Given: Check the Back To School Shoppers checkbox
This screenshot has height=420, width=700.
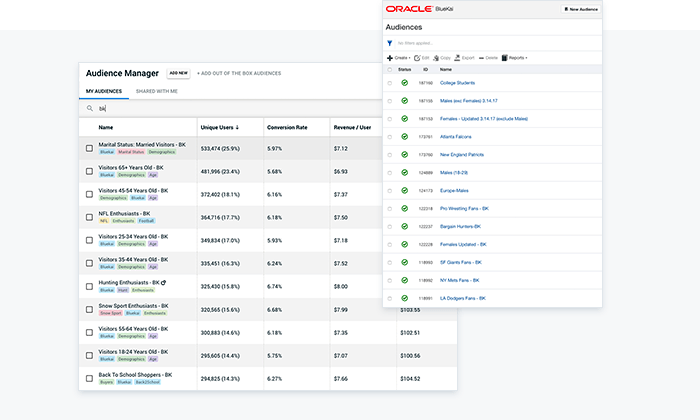Looking at the screenshot, I should point(89,378).
